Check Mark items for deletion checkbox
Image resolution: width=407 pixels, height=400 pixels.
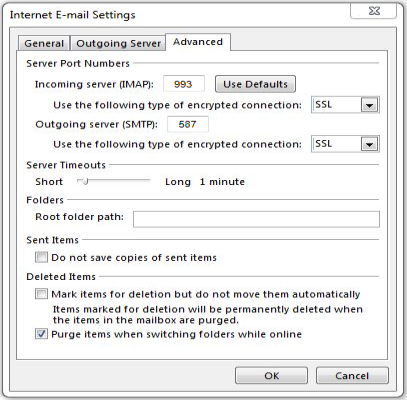point(41,294)
